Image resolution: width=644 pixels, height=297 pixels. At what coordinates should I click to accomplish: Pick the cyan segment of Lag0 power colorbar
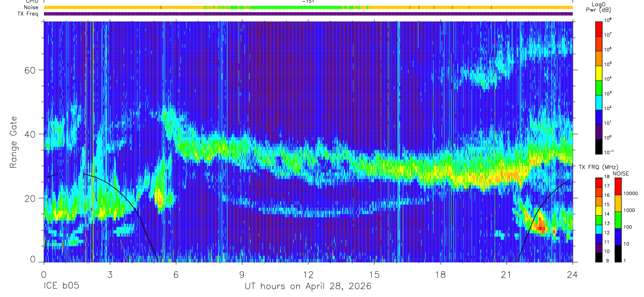[x=599, y=102]
